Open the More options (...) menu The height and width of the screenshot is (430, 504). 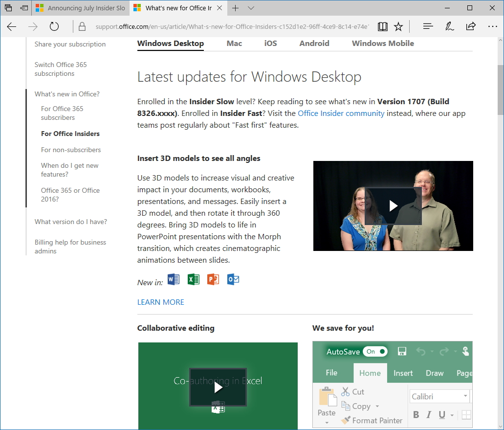[492, 26]
